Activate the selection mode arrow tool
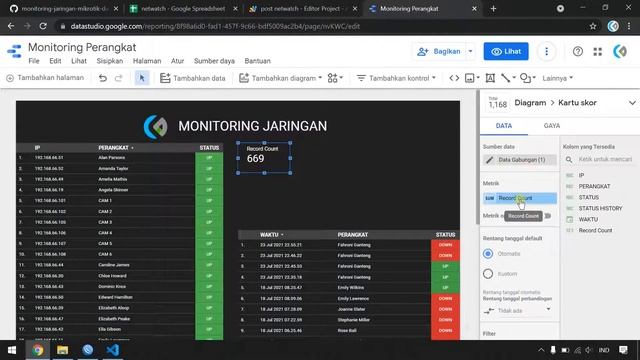The width and height of the screenshot is (640, 360). tap(142, 78)
